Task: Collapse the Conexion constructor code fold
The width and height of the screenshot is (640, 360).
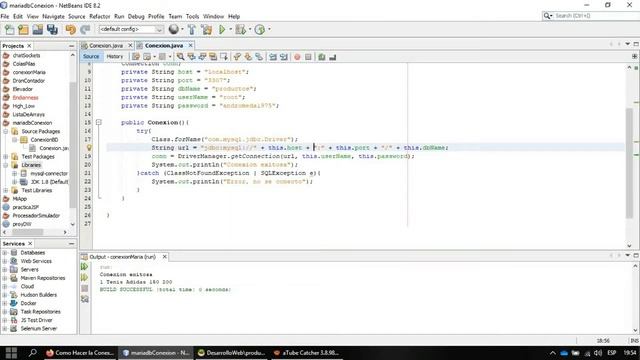Action: (x=98, y=122)
